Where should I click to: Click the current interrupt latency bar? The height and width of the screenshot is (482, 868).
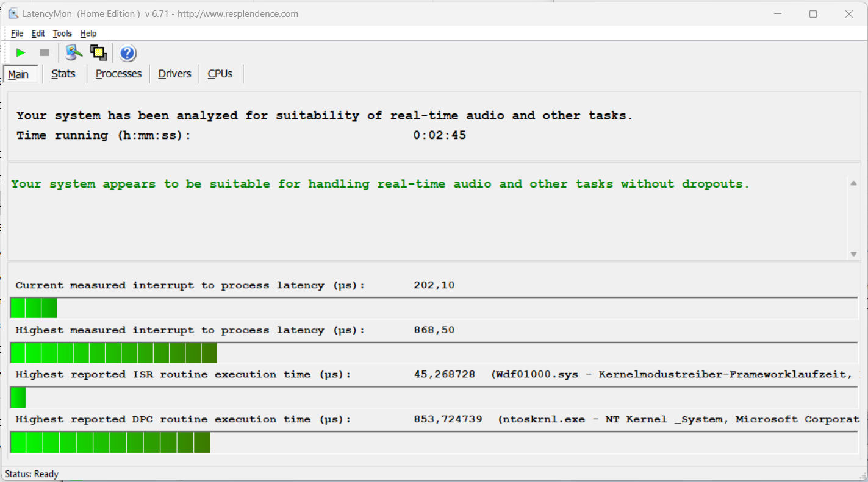[x=34, y=308]
